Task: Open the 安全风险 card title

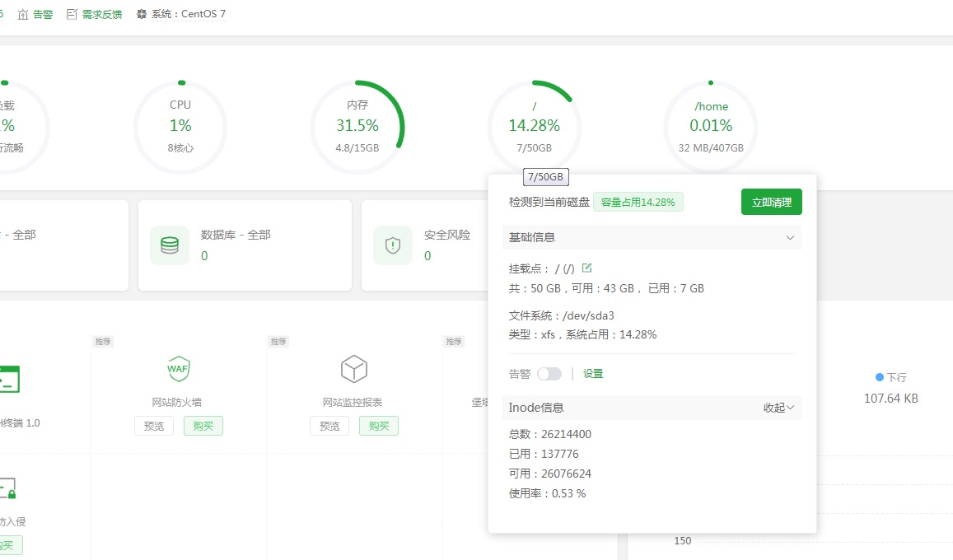Action: click(x=447, y=235)
